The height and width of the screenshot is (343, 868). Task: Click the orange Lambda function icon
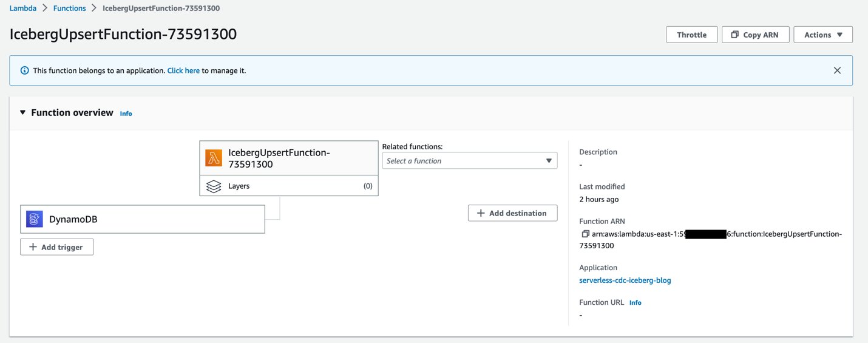point(214,158)
